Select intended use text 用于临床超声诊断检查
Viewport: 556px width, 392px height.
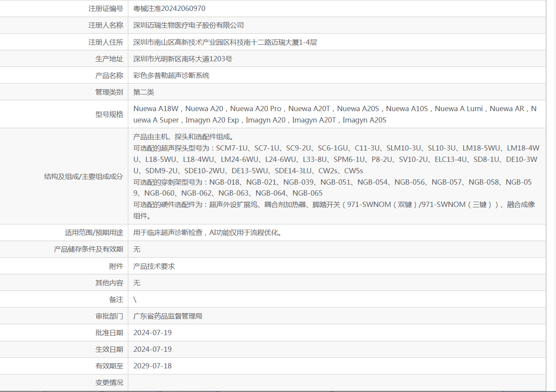168,232
